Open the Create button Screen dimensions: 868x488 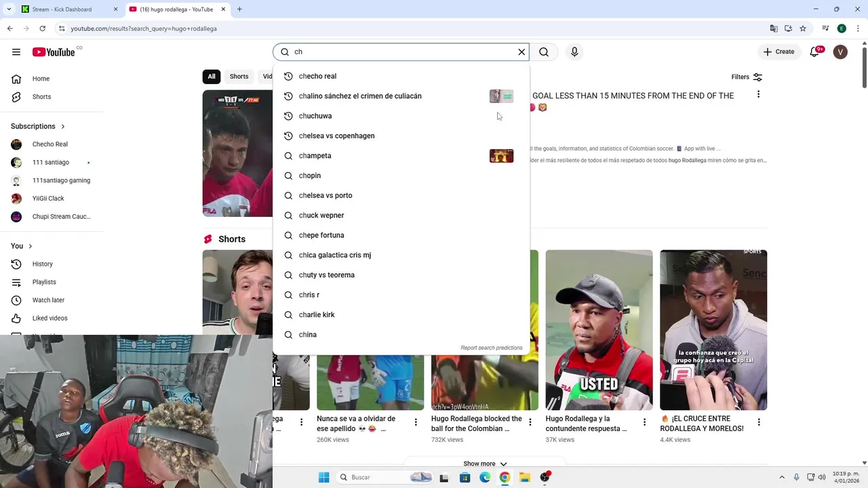(778, 52)
